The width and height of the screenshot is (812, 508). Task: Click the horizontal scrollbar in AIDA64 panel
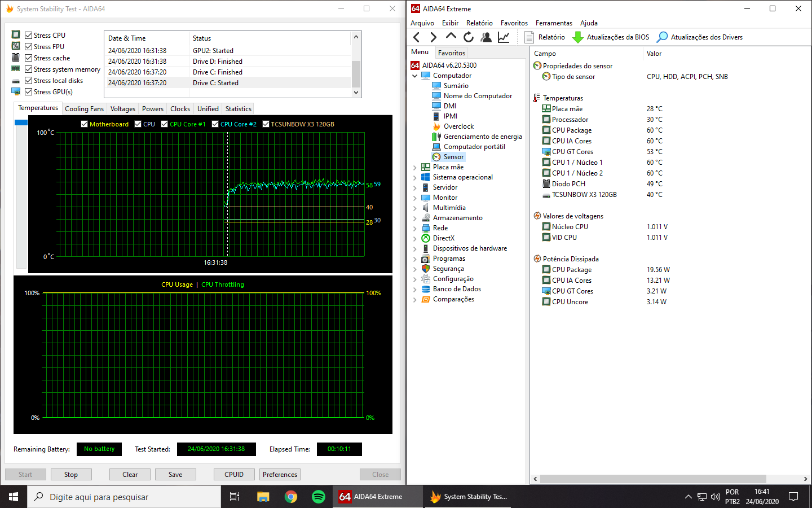(652, 479)
